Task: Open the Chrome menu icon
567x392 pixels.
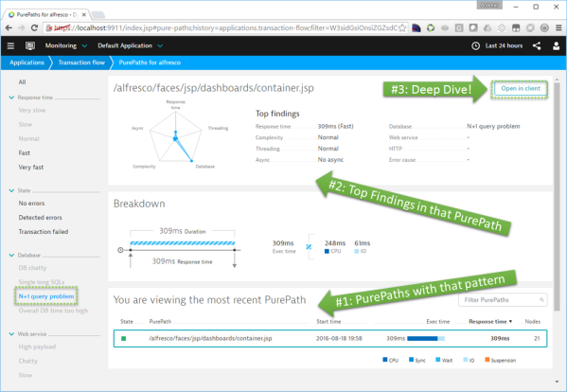Action: point(558,27)
